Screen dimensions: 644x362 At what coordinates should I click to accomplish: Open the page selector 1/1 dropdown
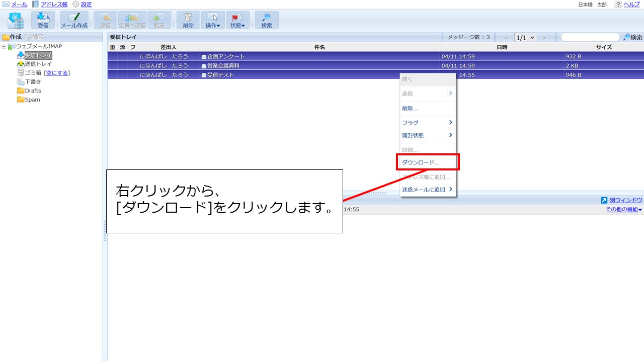(524, 37)
